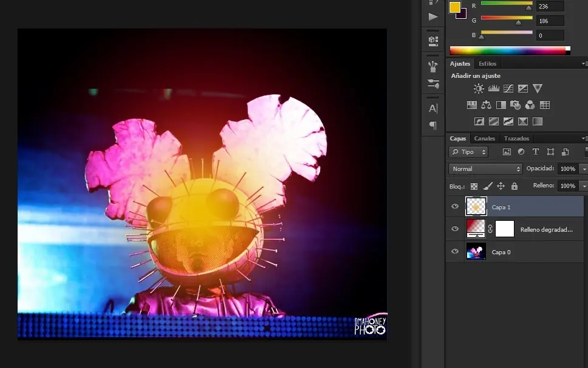
Task: Add a Curves adjustment
Action: (x=508, y=89)
